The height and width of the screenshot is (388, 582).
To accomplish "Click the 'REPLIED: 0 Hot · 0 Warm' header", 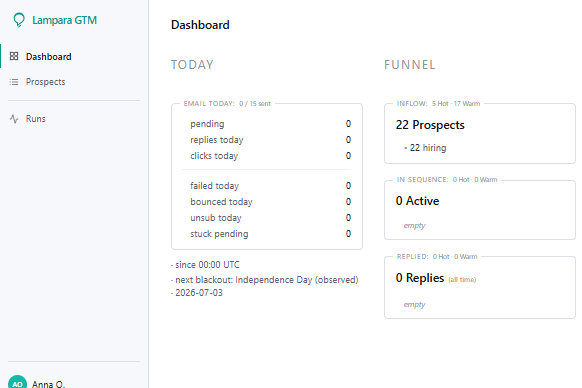I will coord(436,257).
